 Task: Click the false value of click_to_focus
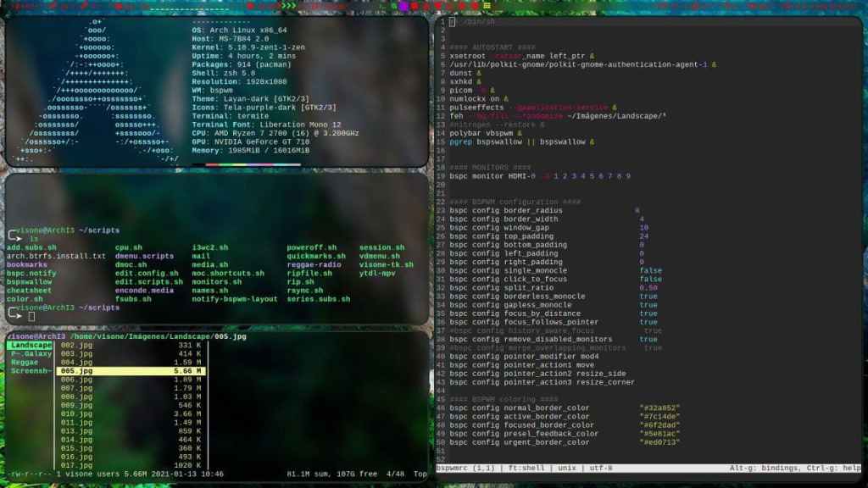click(x=651, y=279)
